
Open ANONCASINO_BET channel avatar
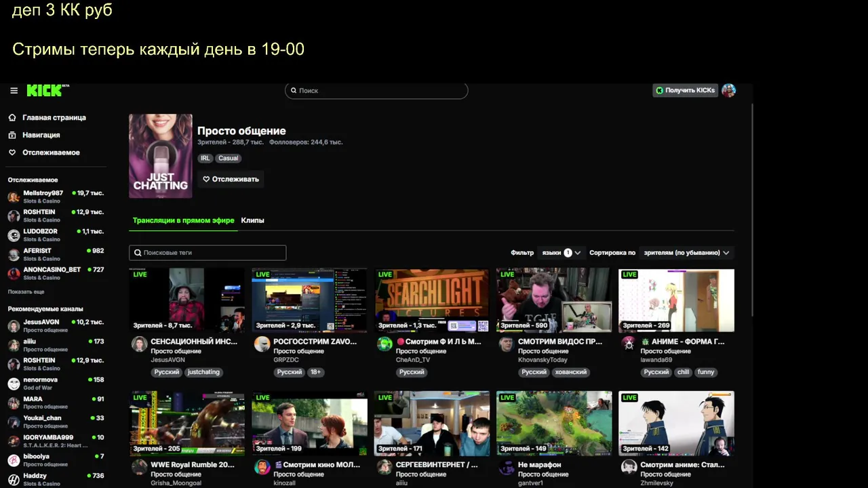14,273
